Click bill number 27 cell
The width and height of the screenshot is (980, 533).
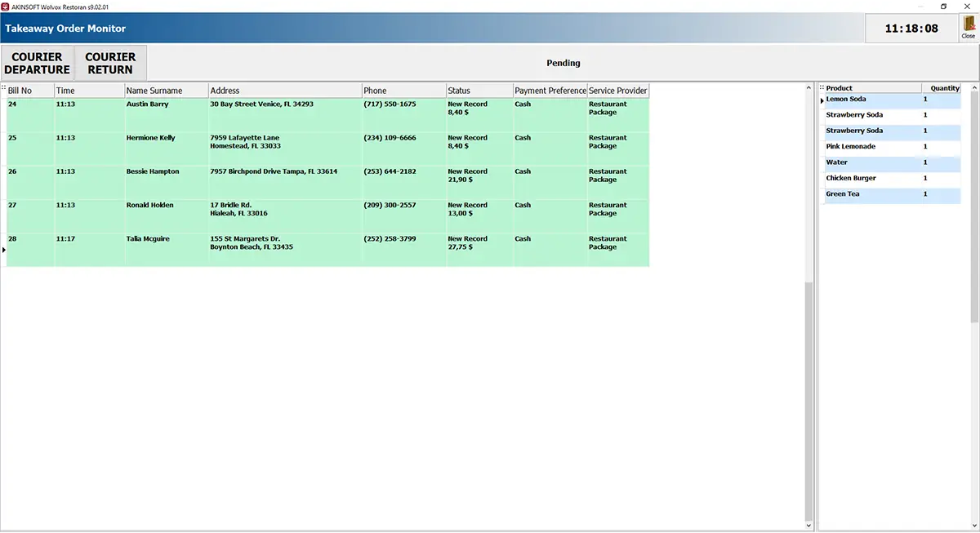(30, 216)
